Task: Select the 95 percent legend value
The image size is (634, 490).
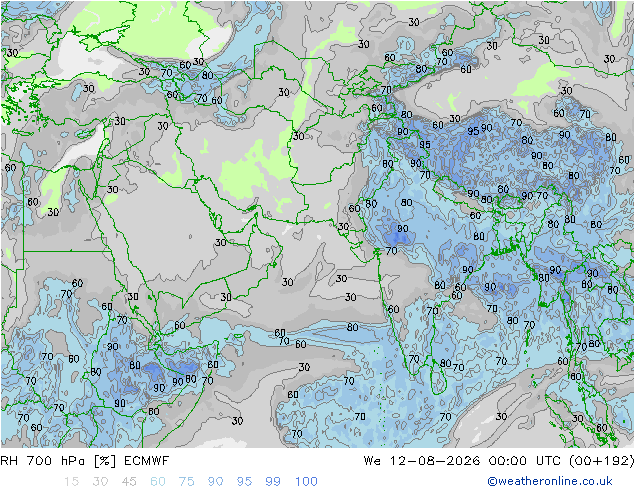Action: 244,482
